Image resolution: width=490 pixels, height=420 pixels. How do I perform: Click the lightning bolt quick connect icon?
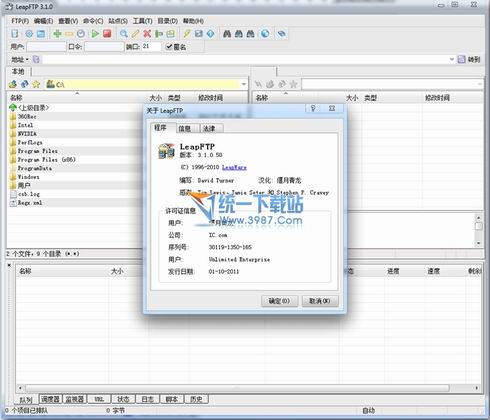coord(187,34)
